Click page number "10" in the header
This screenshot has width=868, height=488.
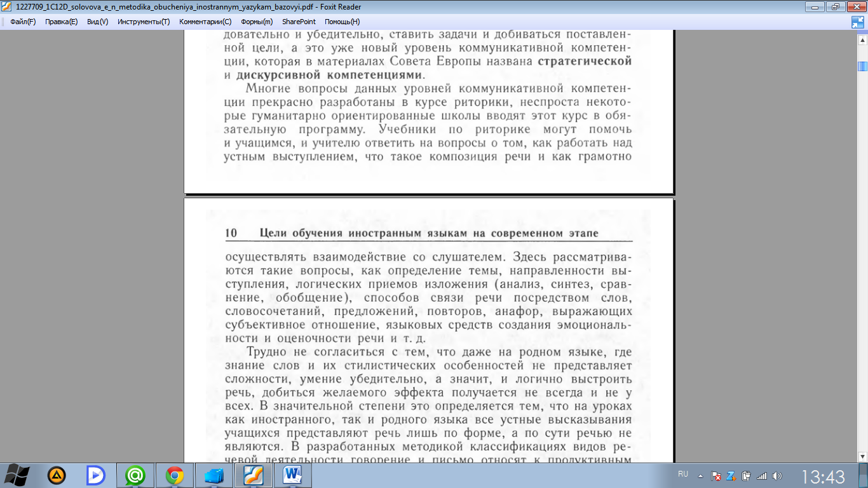tap(231, 233)
